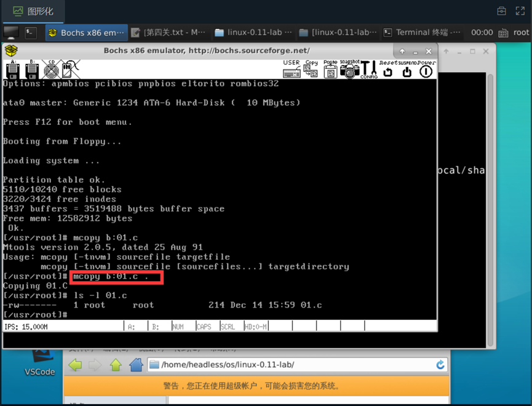Open the linux-0.11-lab folder taskbar item
Viewport: 532px width, 406px height.
tap(253, 33)
